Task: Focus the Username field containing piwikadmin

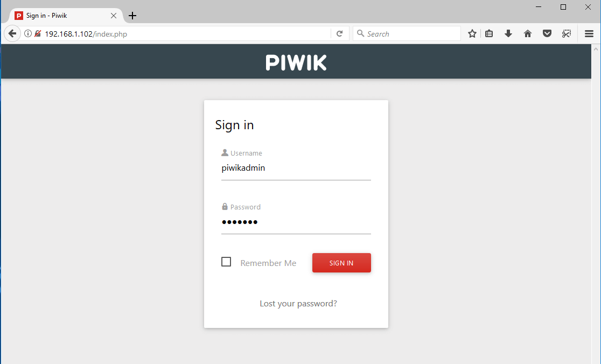Action: [x=296, y=168]
